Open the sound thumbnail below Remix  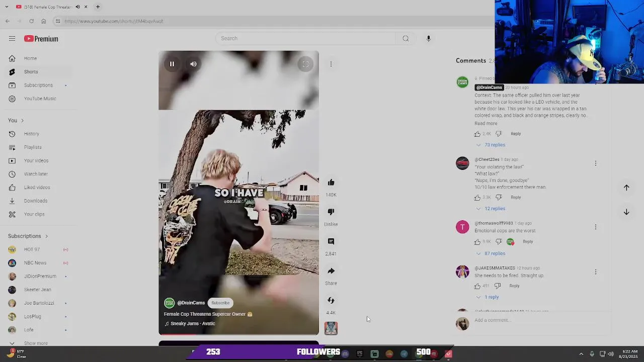(x=331, y=328)
